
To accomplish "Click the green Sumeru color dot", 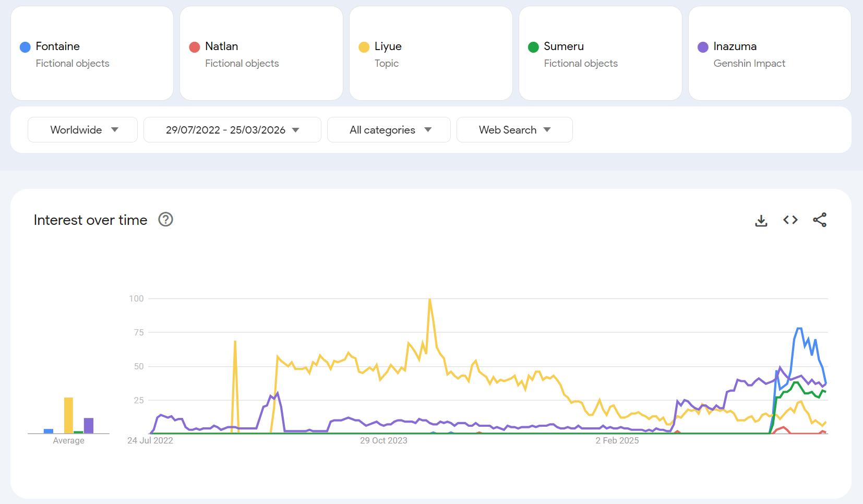I will [x=533, y=47].
